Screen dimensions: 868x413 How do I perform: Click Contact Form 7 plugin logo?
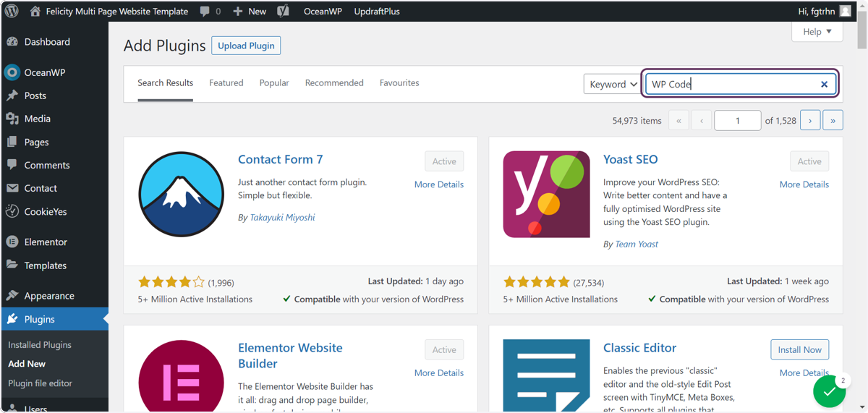pyautogui.click(x=181, y=195)
